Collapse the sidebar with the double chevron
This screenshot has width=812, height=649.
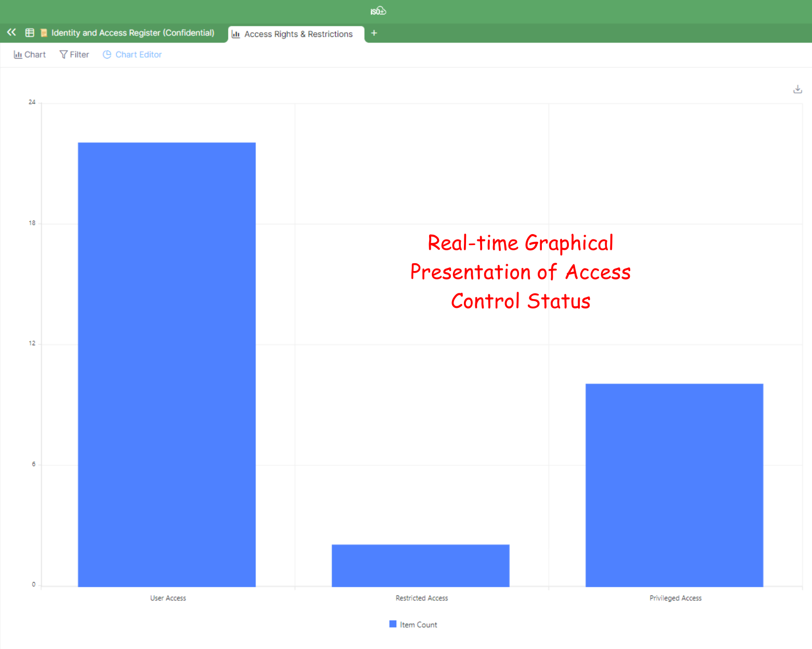click(x=11, y=32)
